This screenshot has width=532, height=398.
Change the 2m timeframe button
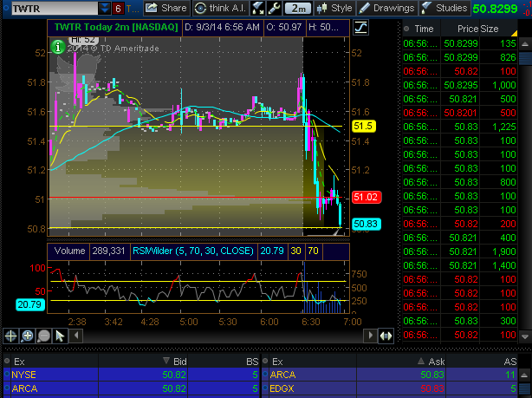[x=298, y=8]
